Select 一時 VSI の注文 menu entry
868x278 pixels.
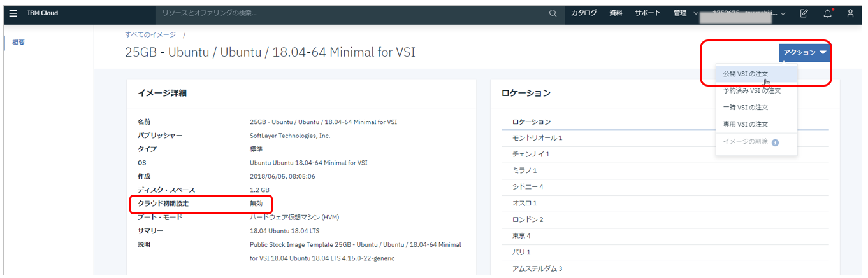point(756,107)
